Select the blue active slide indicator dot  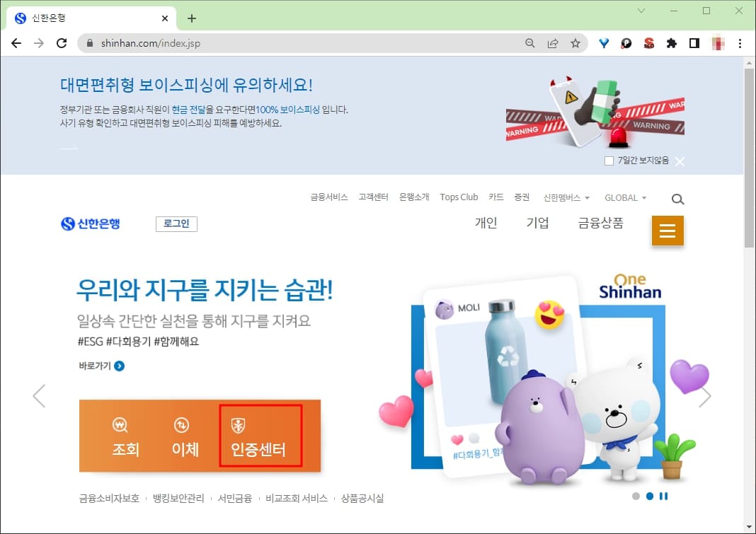click(x=650, y=496)
